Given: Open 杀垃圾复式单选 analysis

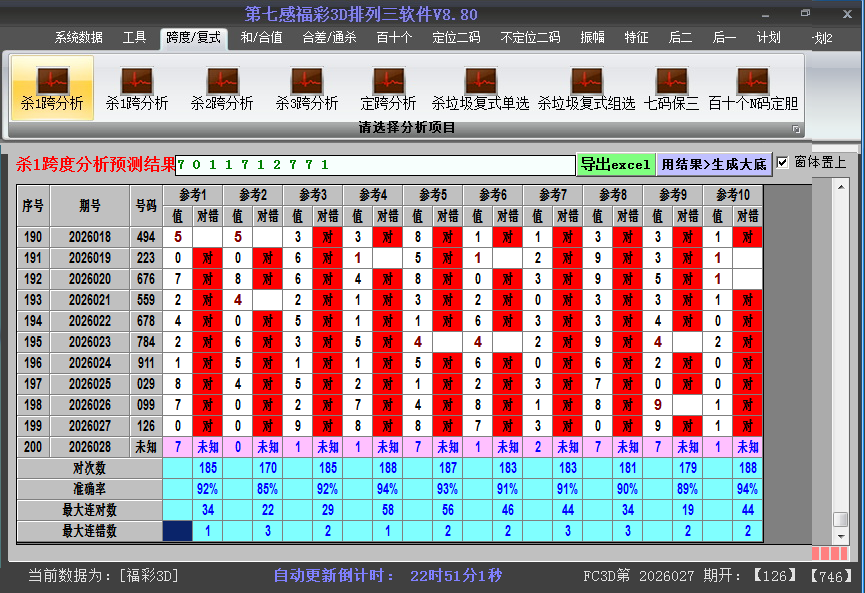Looking at the screenshot, I should (x=480, y=85).
